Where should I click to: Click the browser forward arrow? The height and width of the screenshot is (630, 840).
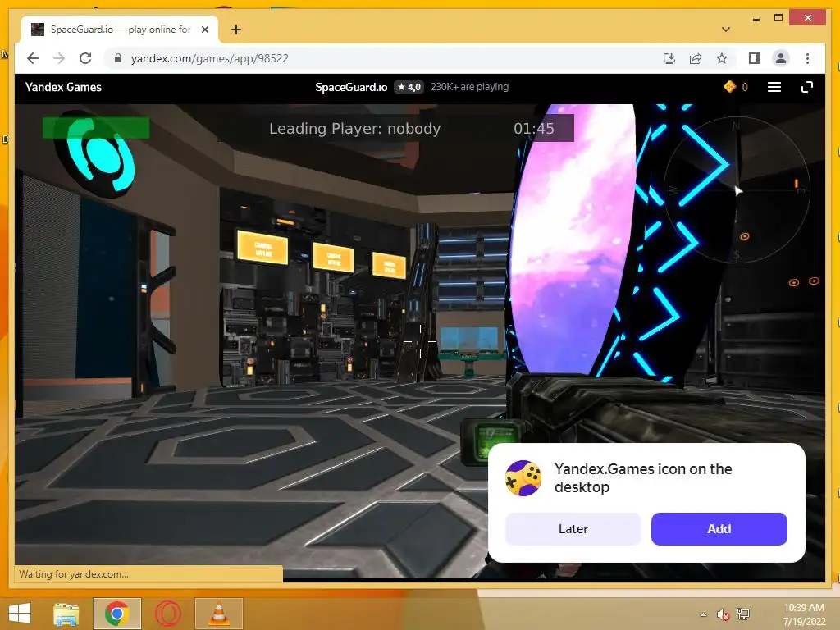pyautogui.click(x=59, y=58)
